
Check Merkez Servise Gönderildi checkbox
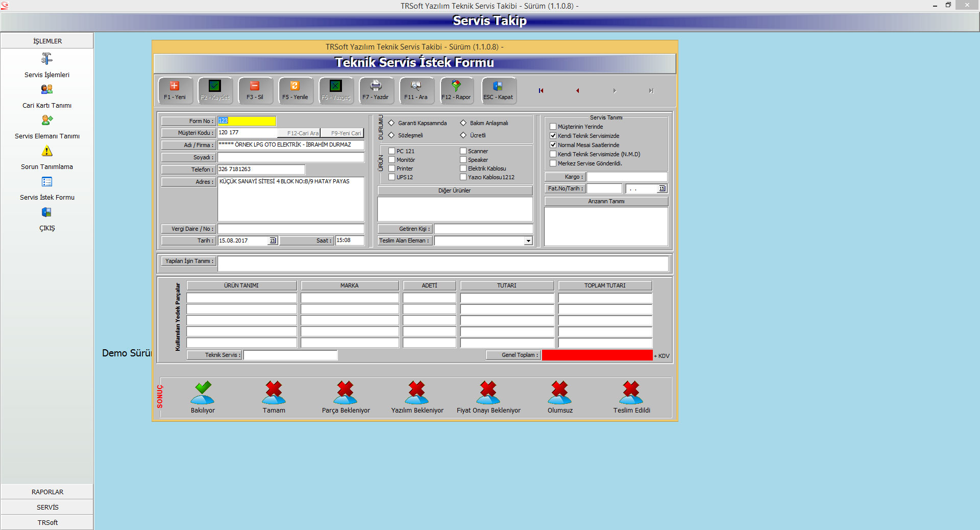[553, 163]
